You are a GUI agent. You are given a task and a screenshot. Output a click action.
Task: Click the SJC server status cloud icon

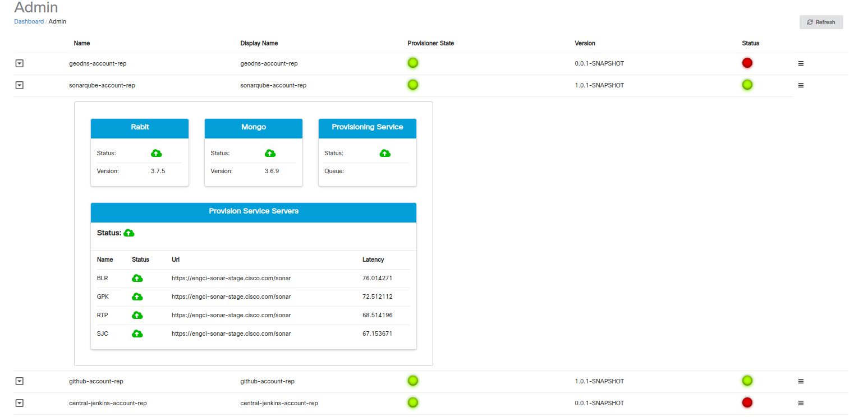(x=137, y=333)
